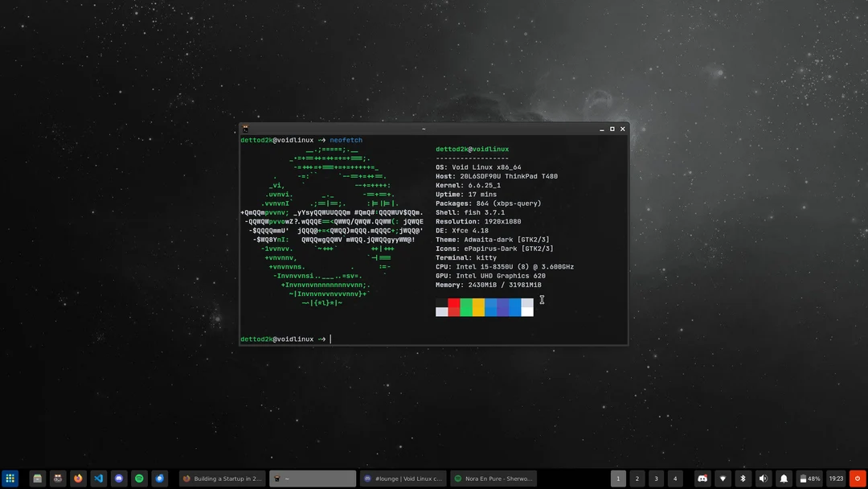
Task: Switch to workspace 4
Action: coord(675,478)
